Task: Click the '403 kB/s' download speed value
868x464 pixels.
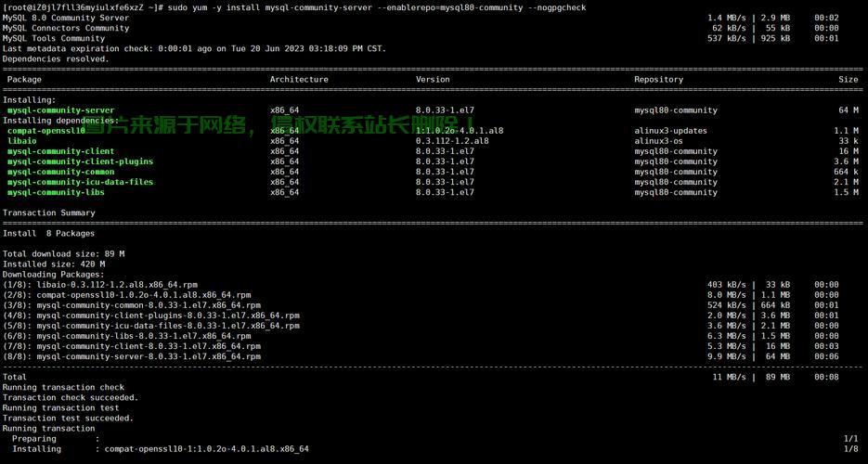Action: tap(727, 285)
